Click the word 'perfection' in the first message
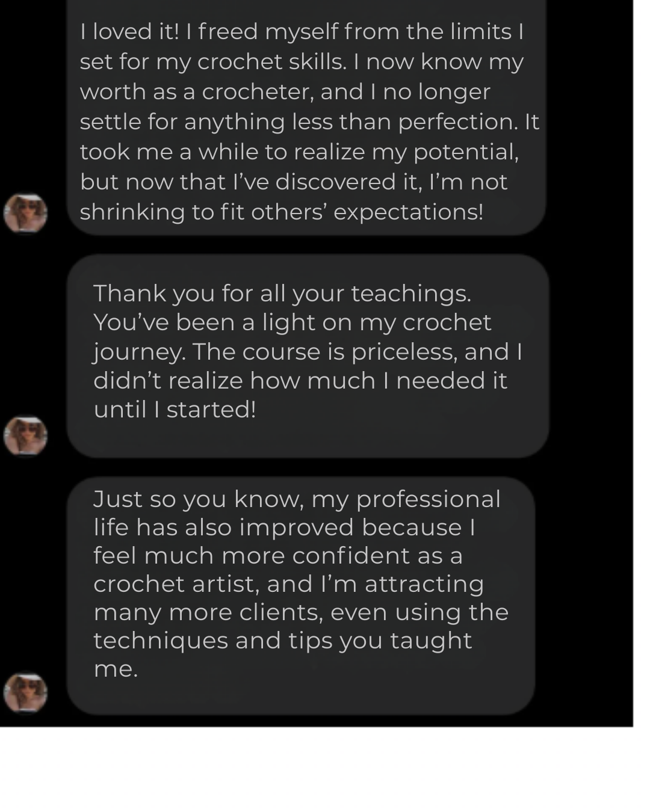The image size is (650, 812). 456,122
